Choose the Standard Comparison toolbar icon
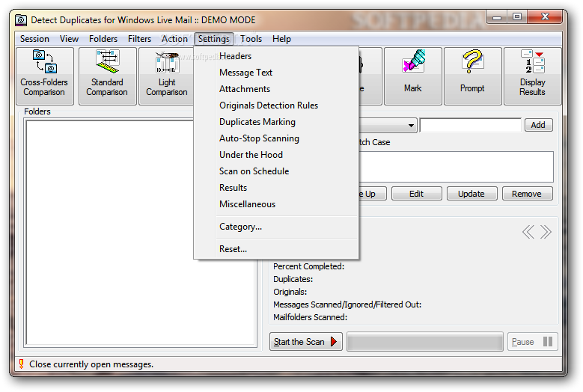The width and height of the screenshot is (583, 392). point(107,76)
